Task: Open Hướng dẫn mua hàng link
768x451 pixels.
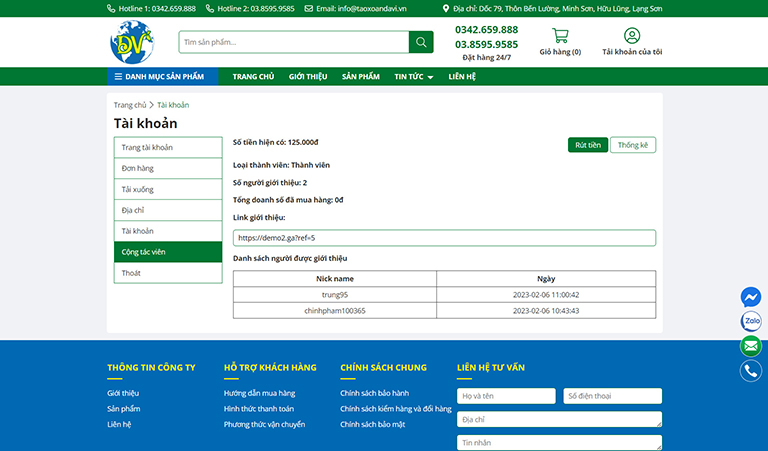Action: point(259,393)
